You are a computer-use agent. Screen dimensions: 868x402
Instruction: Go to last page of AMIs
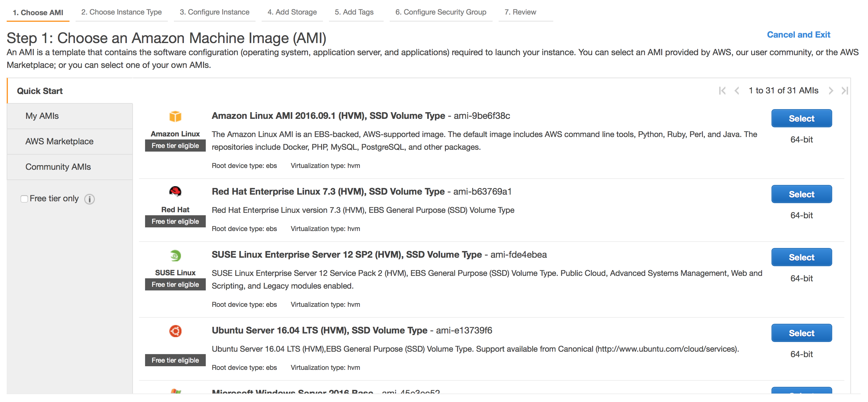844,91
